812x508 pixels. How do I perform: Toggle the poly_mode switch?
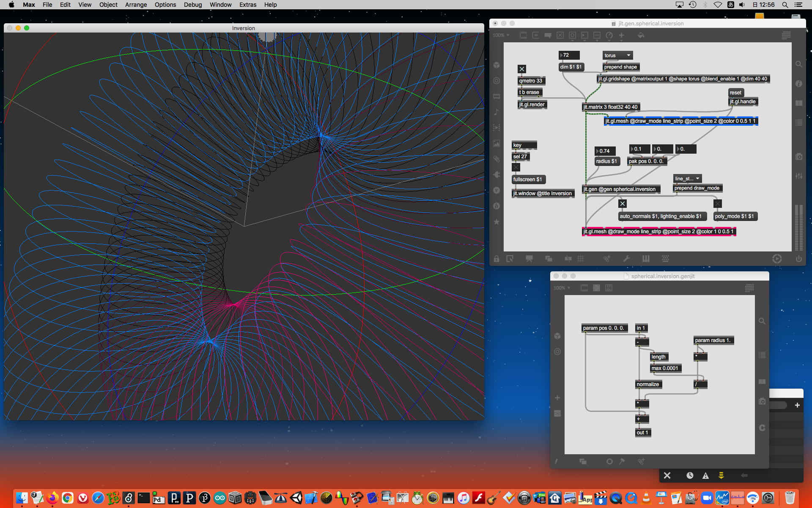tap(718, 204)
